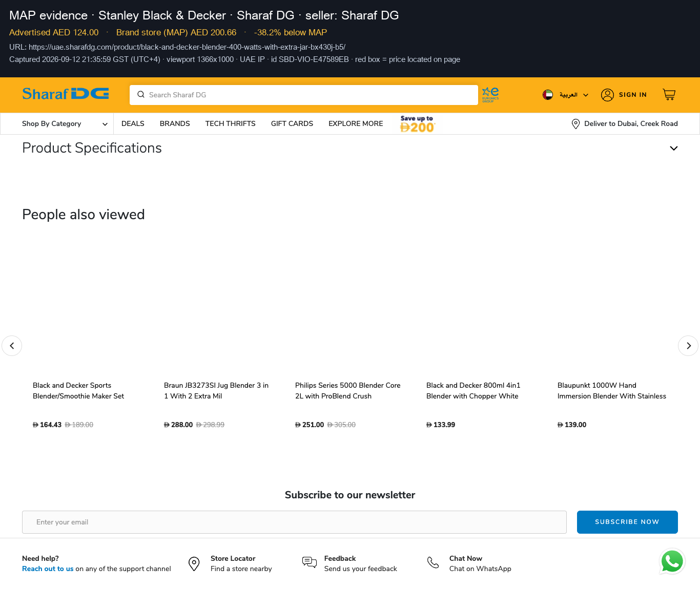Click the struck-through 298.99 price
Viewport: 700px width, 589px height.
(x=210, y=425)
